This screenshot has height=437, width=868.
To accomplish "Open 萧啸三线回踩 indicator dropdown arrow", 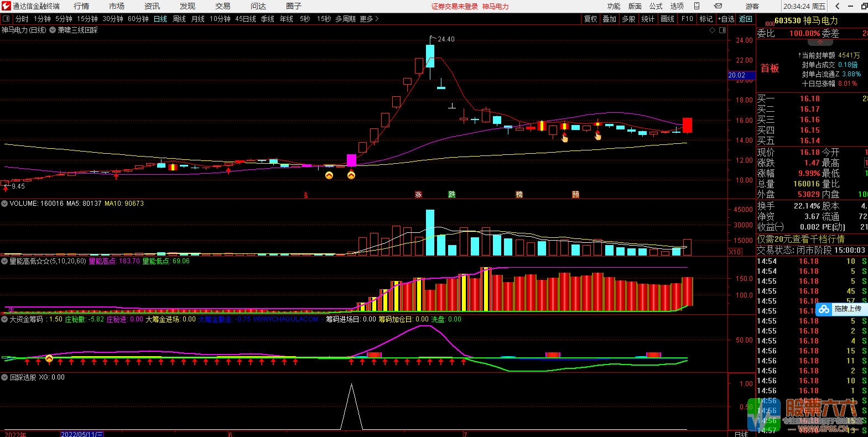I will (x=53, y=30).
